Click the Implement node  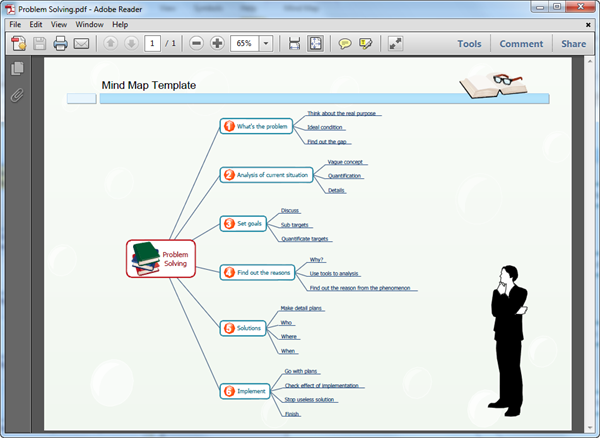click(245, 391)
